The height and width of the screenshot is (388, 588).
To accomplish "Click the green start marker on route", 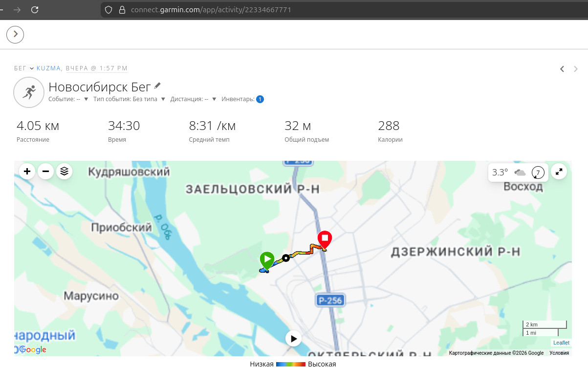I will pyautogui.click(x=267, y=261).
